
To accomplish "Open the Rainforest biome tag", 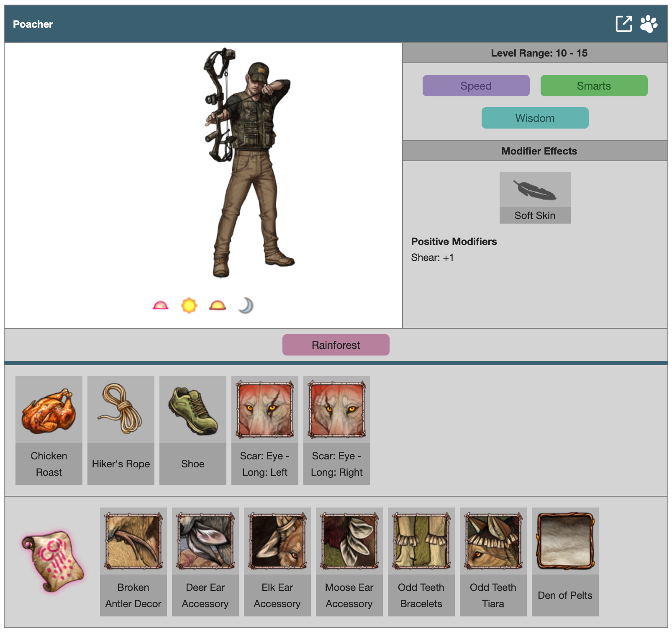I will click(x=336, y=345).
